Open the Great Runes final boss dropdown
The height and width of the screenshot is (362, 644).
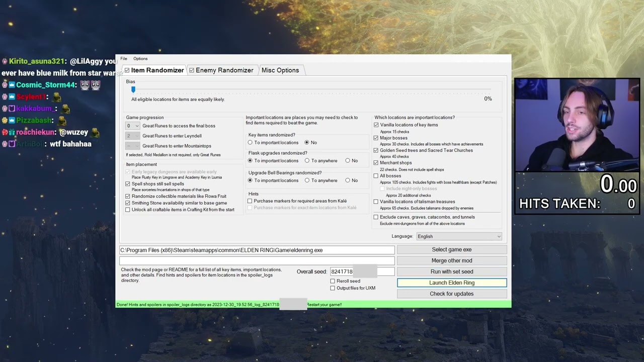132,126
